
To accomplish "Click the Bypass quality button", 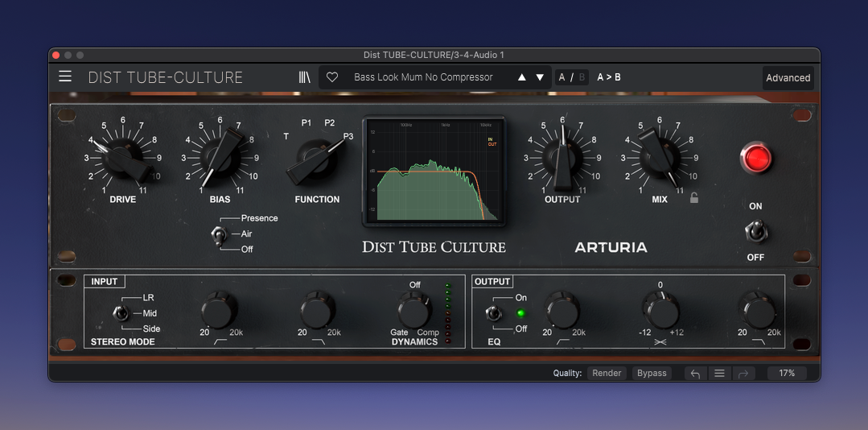I will click(652, 373).
